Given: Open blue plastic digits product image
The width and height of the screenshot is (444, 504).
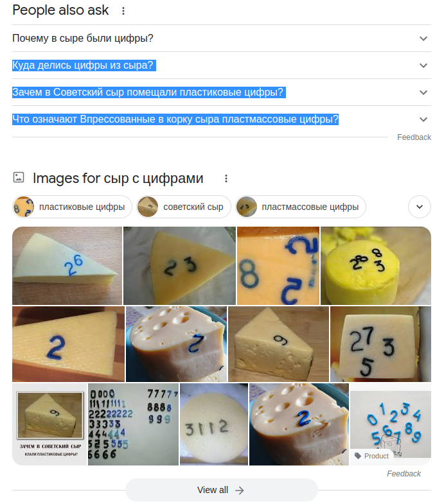Looking at the screenshot, I should tap(390, 424).
